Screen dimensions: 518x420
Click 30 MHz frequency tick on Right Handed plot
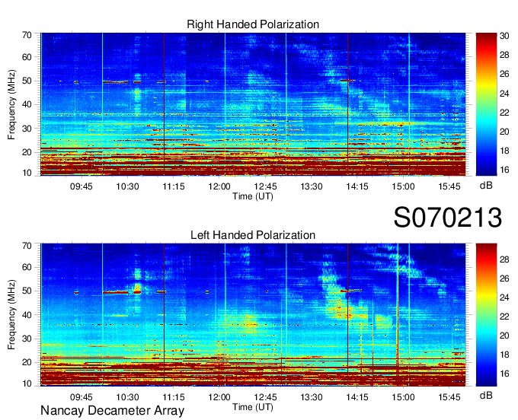point(27,129)
